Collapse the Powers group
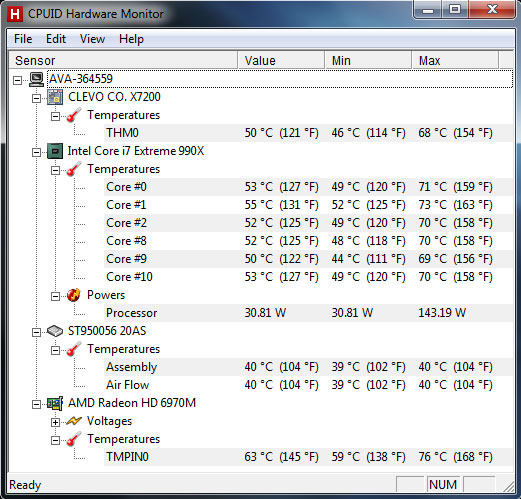The image size is (521, 499). pyautogui.click(x=55, y=296)
